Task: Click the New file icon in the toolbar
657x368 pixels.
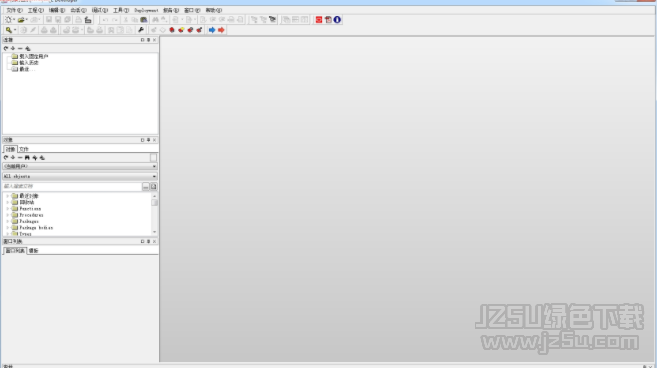Action: point(8,20)
